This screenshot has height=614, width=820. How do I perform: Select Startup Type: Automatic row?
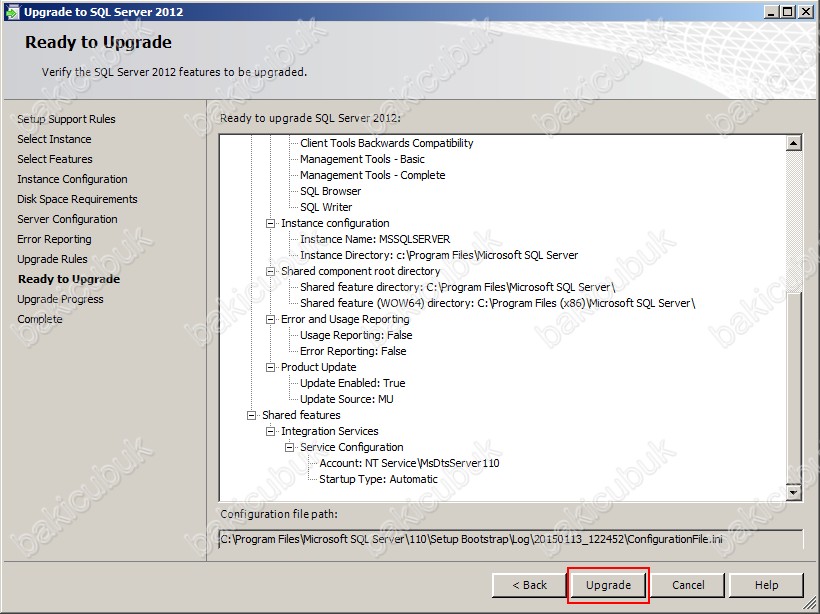[379, 479]
